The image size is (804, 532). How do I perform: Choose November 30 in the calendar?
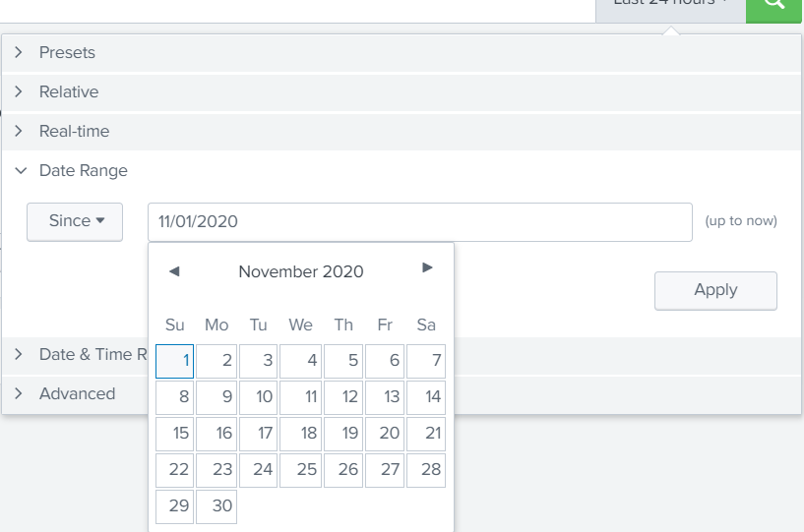(x=216, y=506)
